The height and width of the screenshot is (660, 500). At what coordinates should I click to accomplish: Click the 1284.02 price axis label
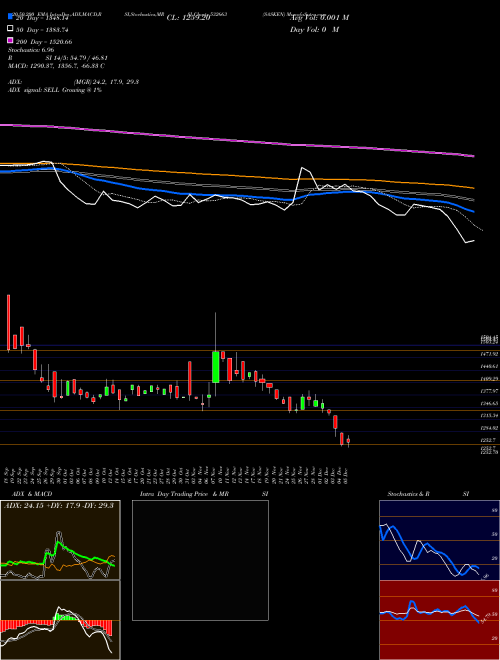click(490, 428)
